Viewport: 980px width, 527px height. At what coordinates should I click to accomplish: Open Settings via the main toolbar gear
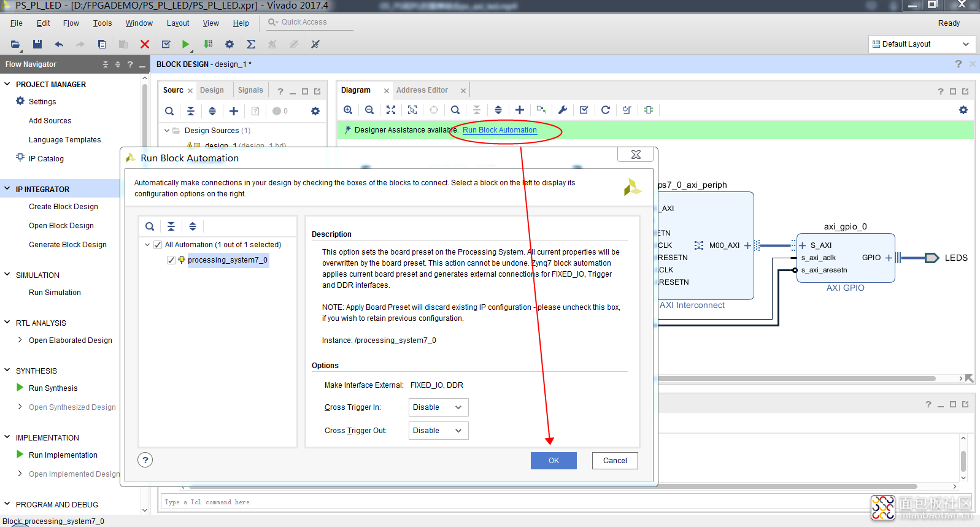[x=230, y=44]
